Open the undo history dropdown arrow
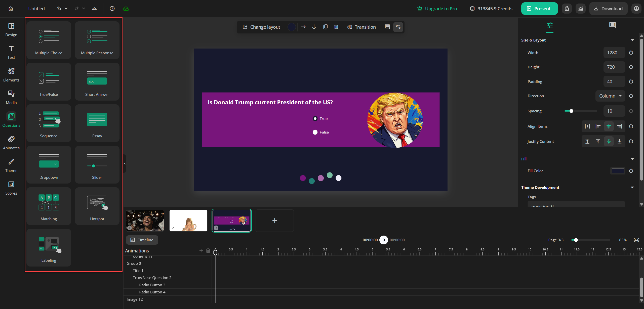This screenshot has height=309, width=644. coord(66,9)
